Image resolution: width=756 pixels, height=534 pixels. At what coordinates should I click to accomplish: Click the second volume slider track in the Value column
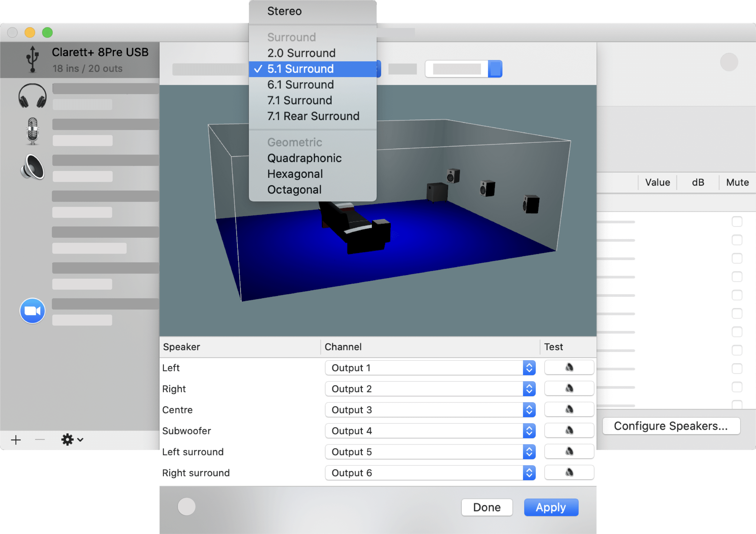(616, 241)
